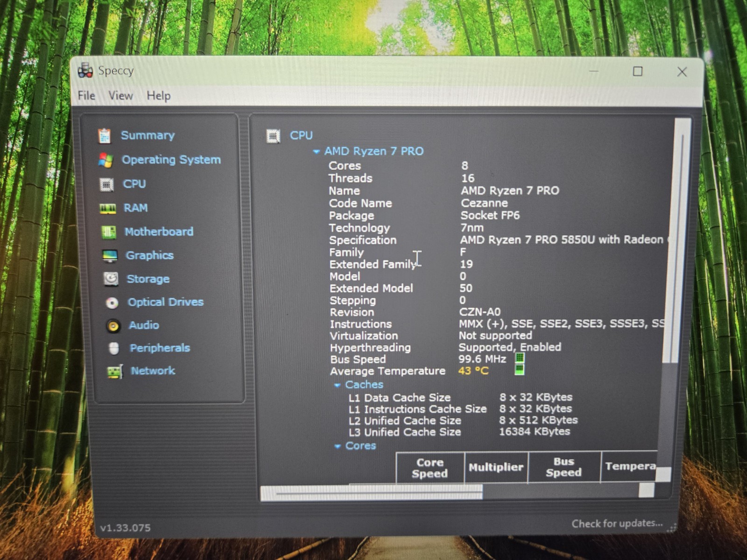Click the L1 Data Cache Size row
Viewport: 747px width, 560px height.
pyautogui.click(x=460, y=397)
